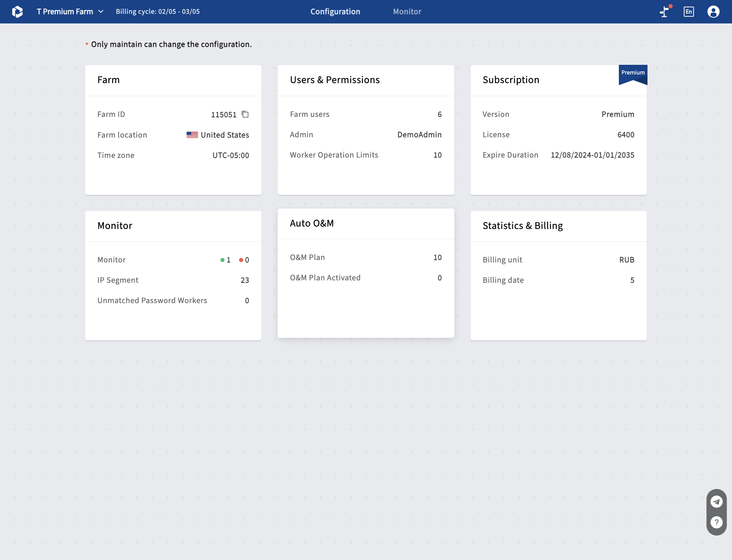Viewport: 732px width, 560px height.
Task: Click the Only maintain can change notice
Action: 171,44
